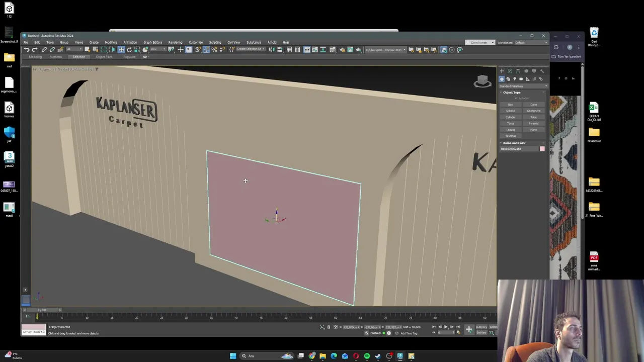Switch to the Modify panel tab

pyautogui.click(x=510, y=71)
